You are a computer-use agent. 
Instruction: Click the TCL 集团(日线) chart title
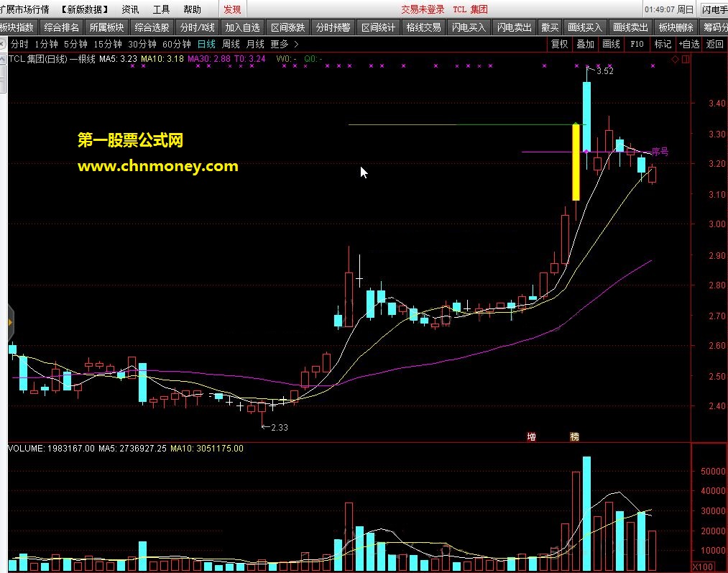click(x=39, y=59)
